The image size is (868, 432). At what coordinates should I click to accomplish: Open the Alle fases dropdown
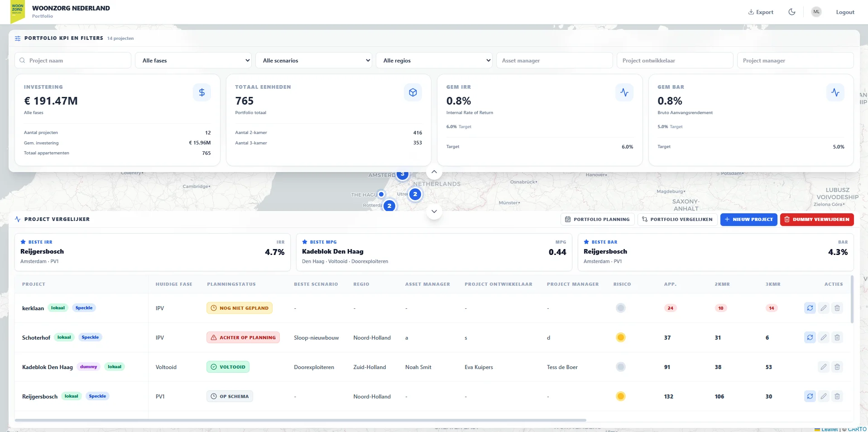194,60
